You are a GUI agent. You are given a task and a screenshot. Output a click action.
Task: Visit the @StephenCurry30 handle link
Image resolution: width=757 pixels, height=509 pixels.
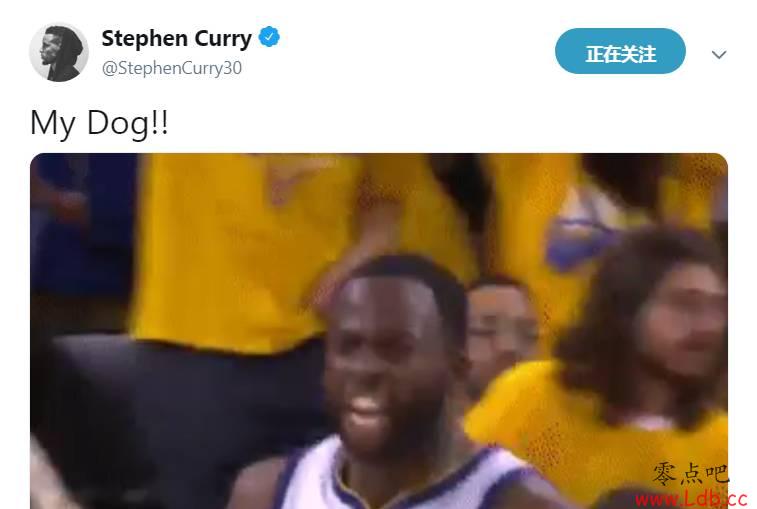point(171,68)
